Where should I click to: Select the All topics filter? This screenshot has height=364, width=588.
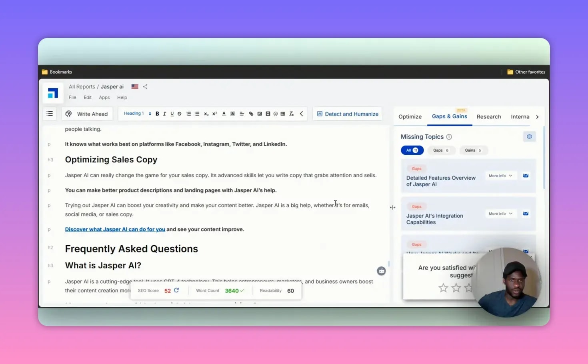(412, 150)
